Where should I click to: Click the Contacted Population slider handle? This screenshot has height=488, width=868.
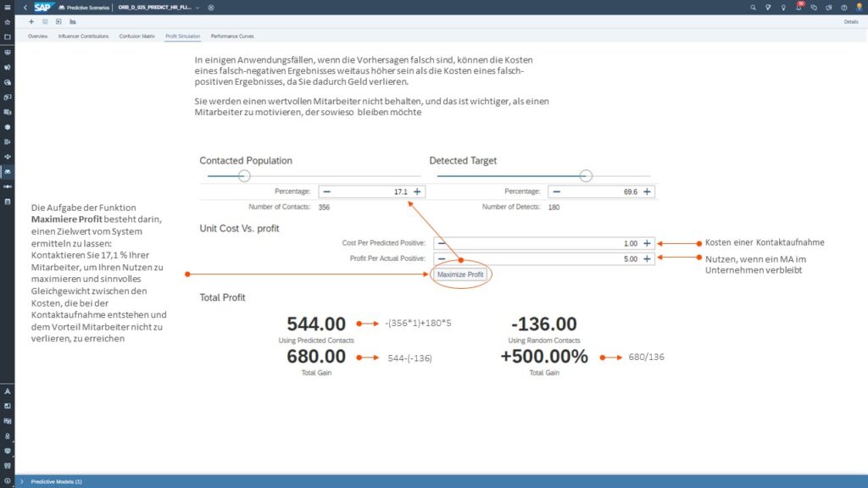click(x=245, y=175)
